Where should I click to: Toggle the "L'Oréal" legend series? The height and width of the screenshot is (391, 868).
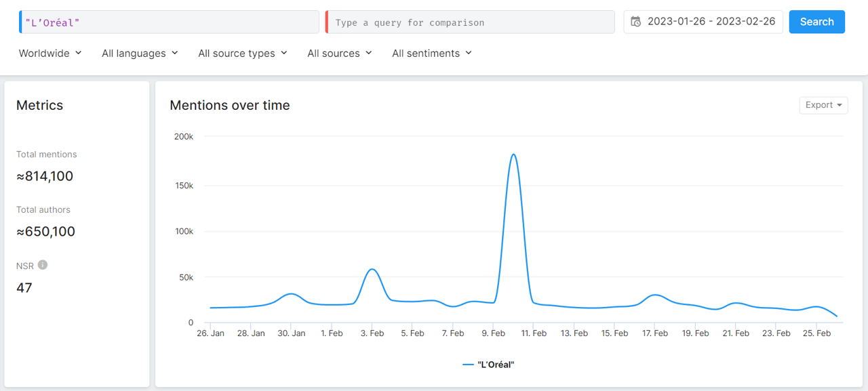tap(488, 365)
